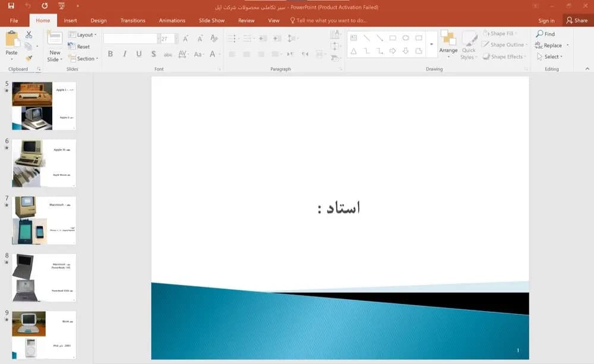Increase the list indent level

tap(277, 38)
